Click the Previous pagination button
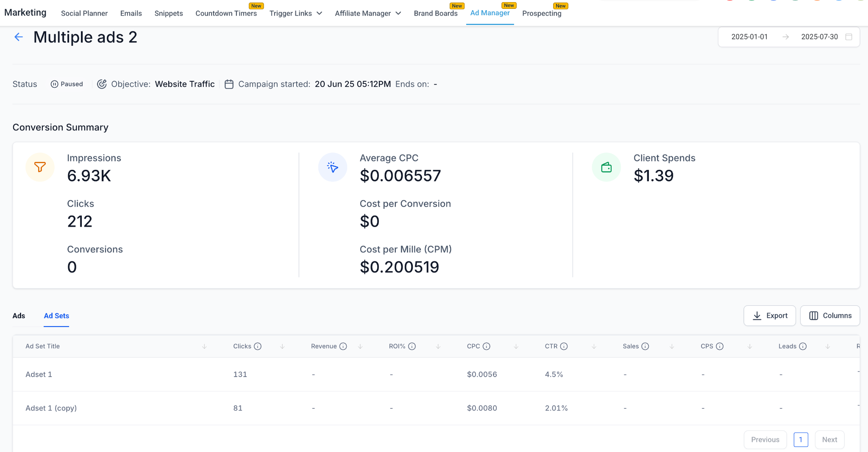868x452 pixels. (765, 440)
